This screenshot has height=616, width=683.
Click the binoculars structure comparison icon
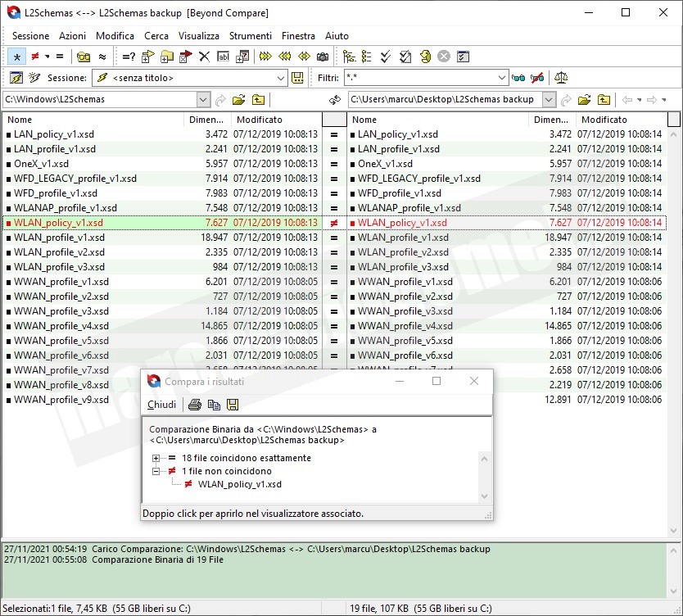click(84, 57)
